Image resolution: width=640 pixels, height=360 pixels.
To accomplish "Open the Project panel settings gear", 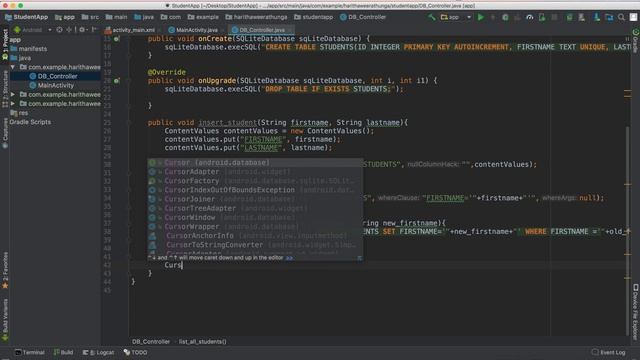I will click(82, 30).
